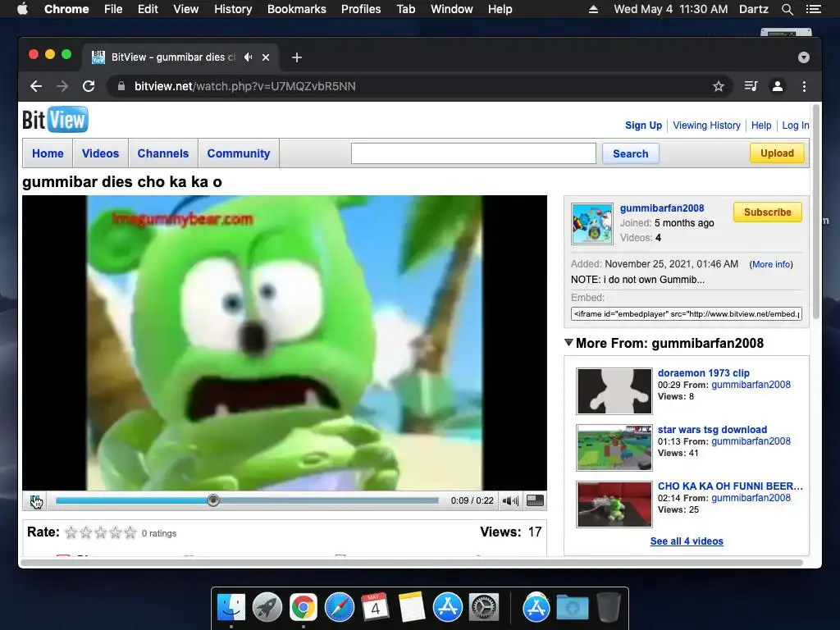Seek in the unplayed progress bar area
840x630 pixels.
tap(329, 500)
